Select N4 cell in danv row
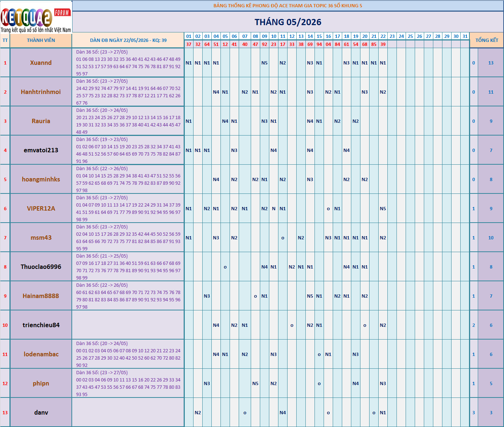The width and height of the screenshot is (504, 427). pos(283,412)
